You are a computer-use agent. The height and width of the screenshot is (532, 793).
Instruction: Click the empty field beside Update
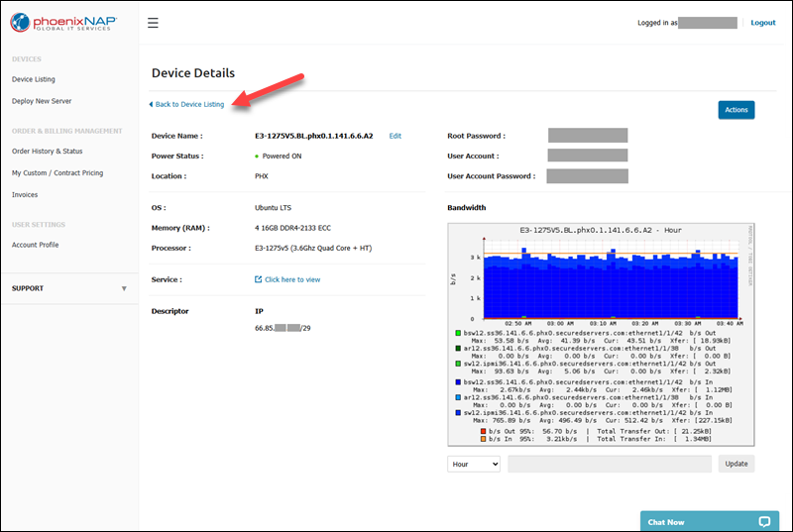610,464
